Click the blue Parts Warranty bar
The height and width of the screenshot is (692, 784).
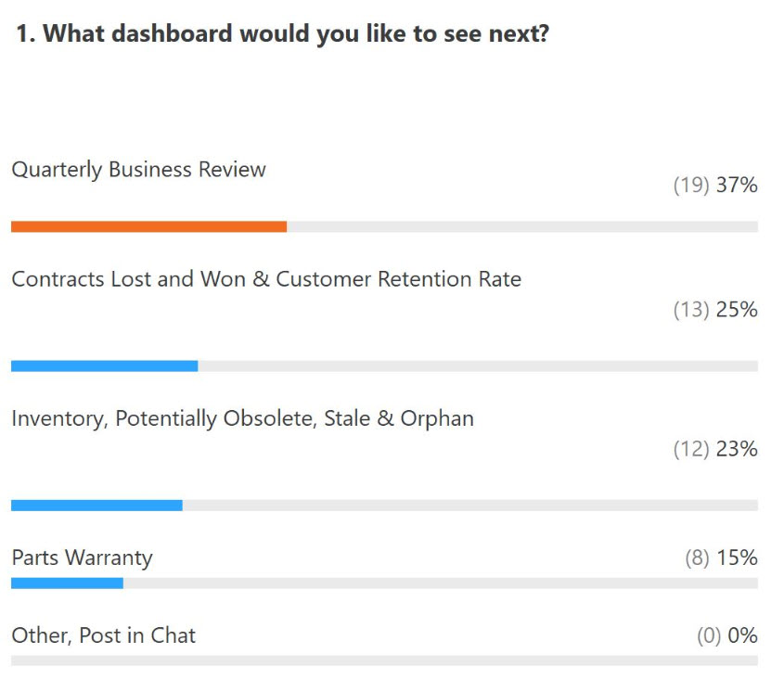pyautogui.click(x=67, y=583)
